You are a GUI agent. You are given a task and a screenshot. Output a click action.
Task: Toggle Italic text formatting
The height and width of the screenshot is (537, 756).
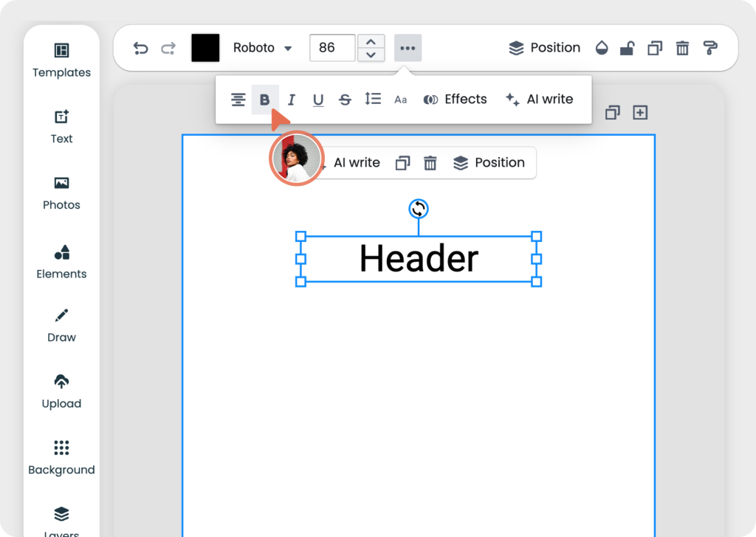(292, 100)
